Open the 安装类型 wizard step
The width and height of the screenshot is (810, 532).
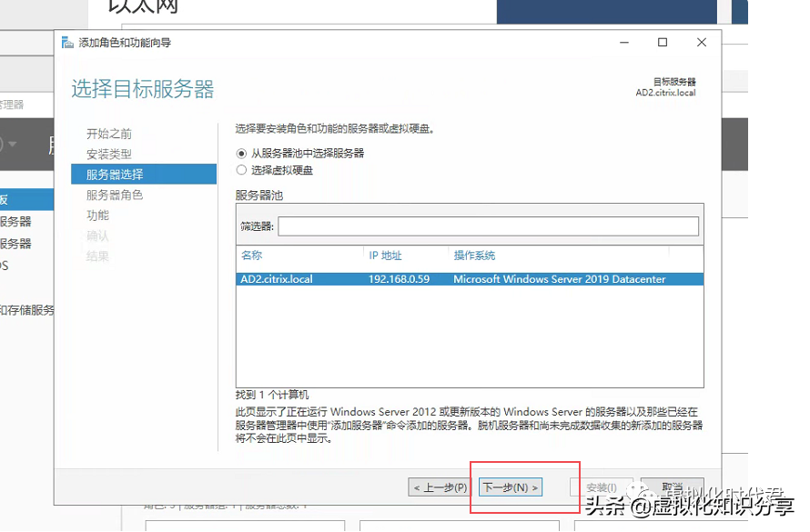[x=109, y=154]
